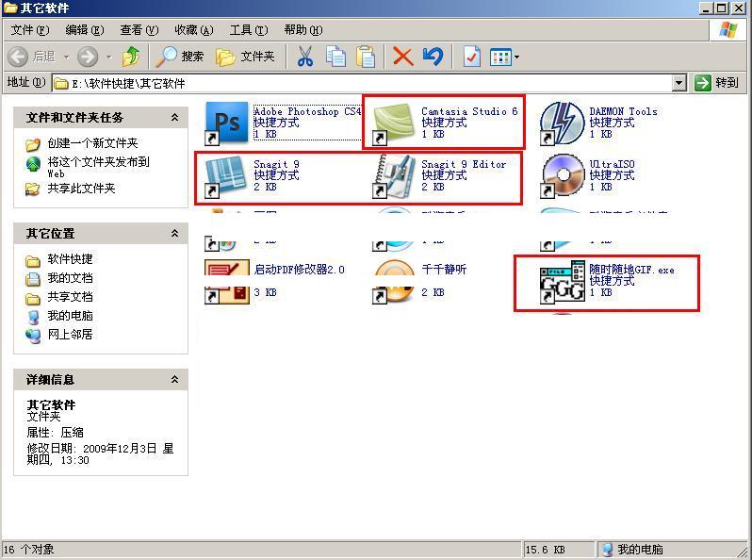This screenshot has height=560, width=752.
Task: Click the Copy toolbar icon
Action: pyautogui.click(x=335, y=57)
